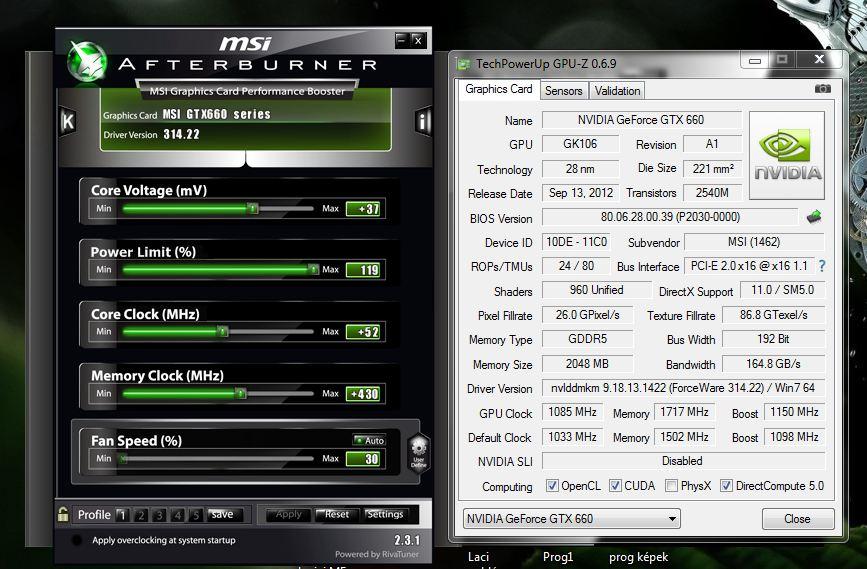Click the GPU-Z title bar application icon
The width and height of the screenshot is (867, 569).
point(463,64)
